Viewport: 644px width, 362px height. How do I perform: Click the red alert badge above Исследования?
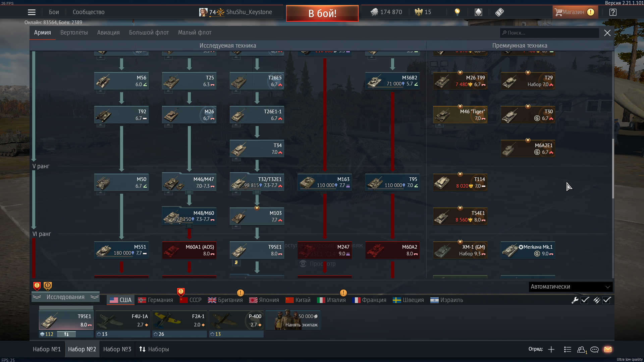(x=37, y=286)
